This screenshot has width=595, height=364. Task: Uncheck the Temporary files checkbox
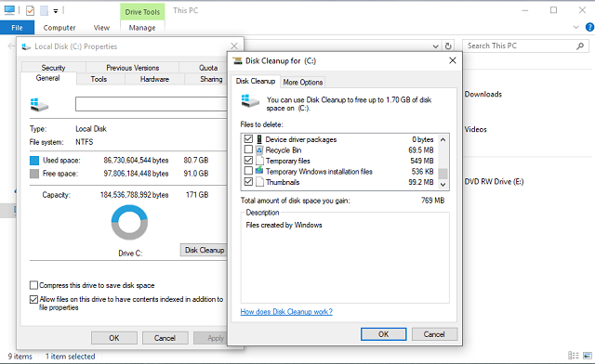248,161
